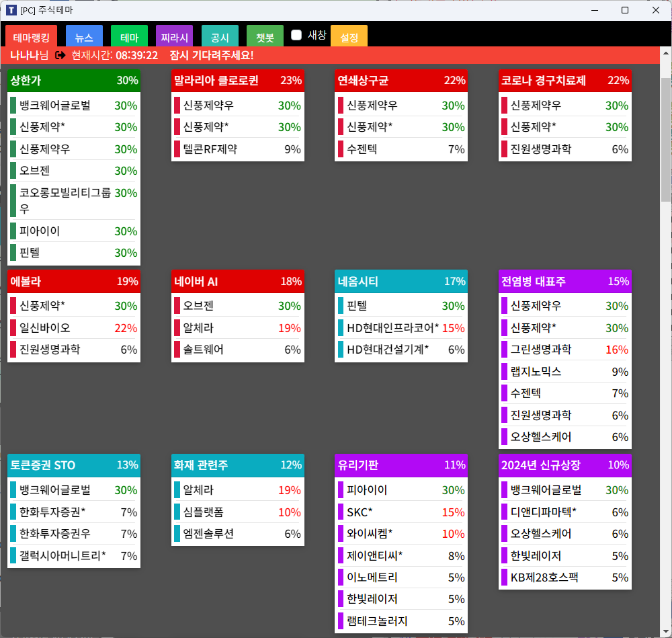672x638 pixels.
Task: Click the 나나나님 username label
Action: 29,55
